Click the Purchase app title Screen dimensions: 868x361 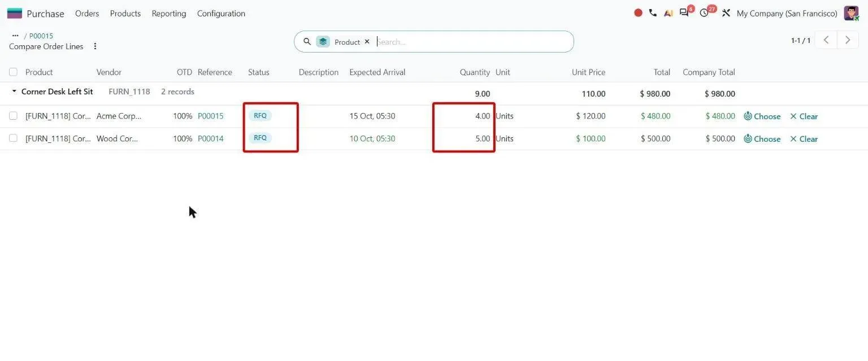click(45, 14)
